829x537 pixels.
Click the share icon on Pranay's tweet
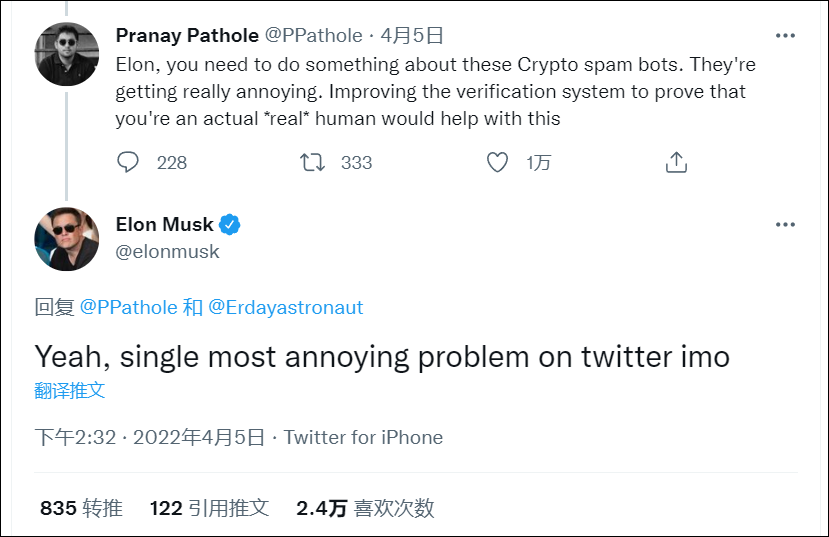[676, 162]
